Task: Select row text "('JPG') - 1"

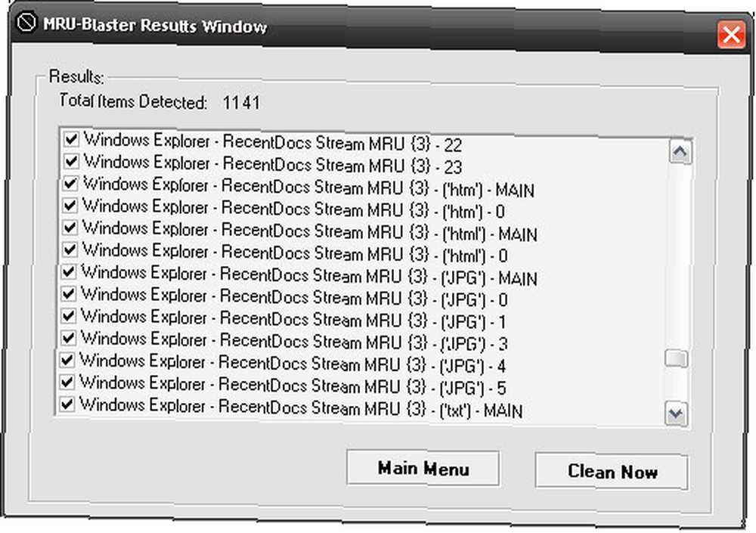Action: point(293,319)
